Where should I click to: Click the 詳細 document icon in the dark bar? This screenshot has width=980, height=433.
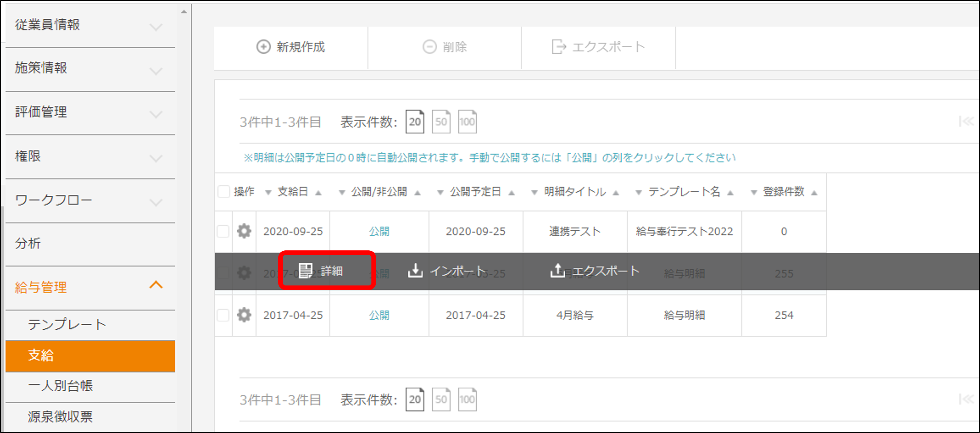click(x=305, y=271)
